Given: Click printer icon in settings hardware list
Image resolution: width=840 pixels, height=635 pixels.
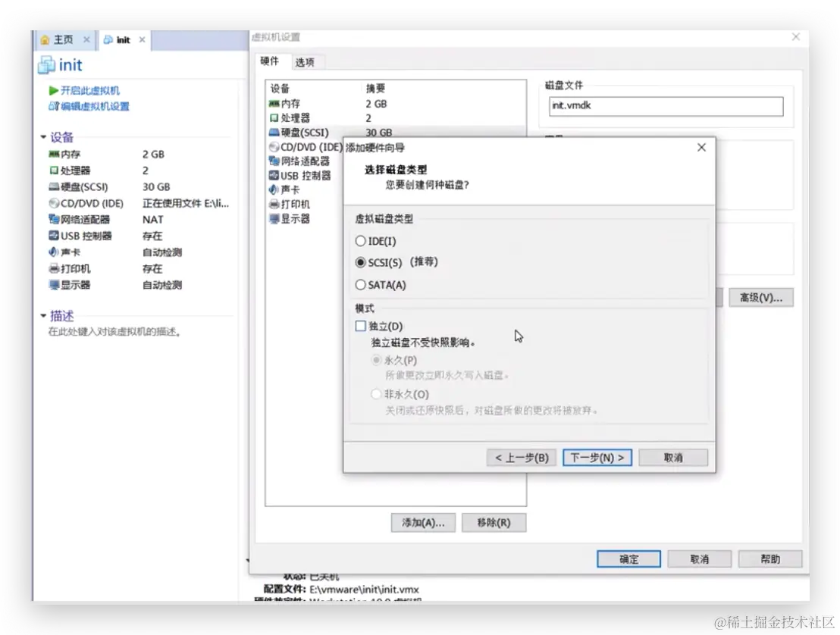Looking at the screenshot, I should 274,204.
